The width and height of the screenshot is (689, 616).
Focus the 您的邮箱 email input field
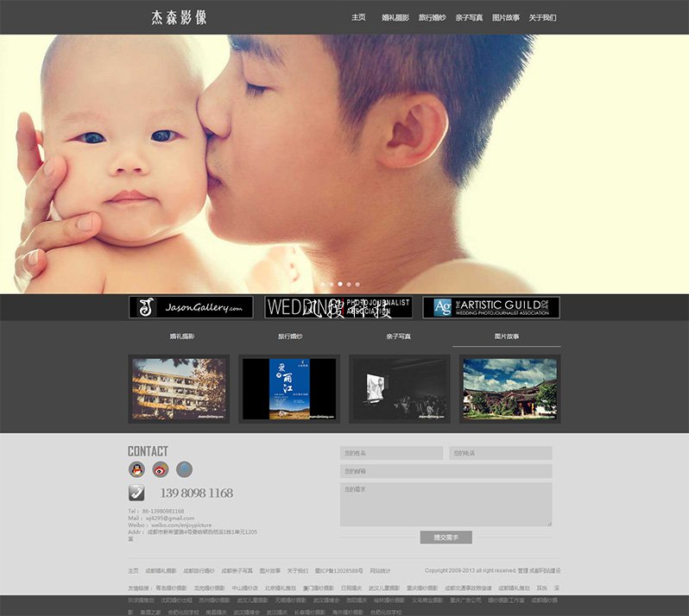[x=446, y=471]
